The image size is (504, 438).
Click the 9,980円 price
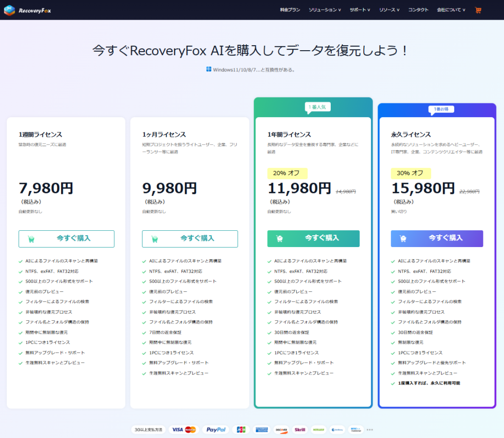(x=169, y=188)
